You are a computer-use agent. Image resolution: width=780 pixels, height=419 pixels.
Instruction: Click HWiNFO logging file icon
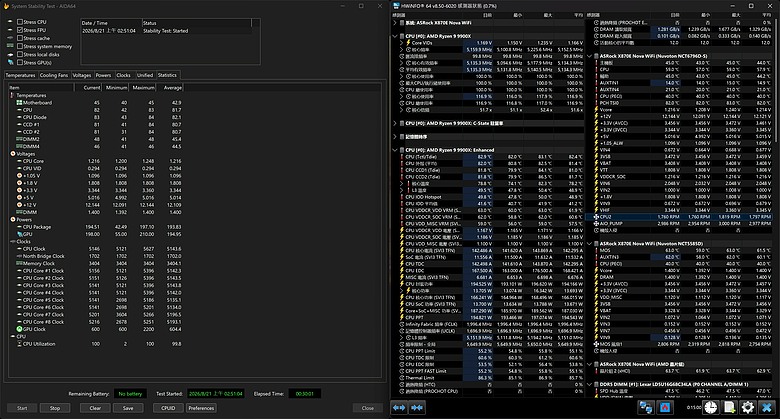click(729, 408)
